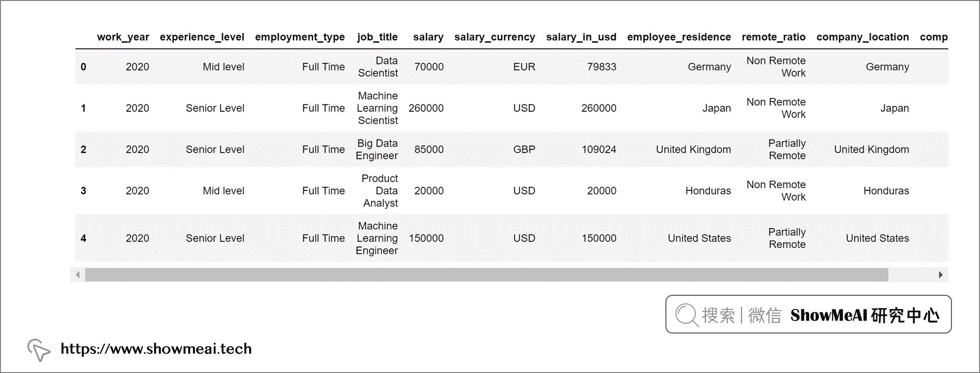Click the salary_currency column header
Screen dimensions: 980x373
495,37
